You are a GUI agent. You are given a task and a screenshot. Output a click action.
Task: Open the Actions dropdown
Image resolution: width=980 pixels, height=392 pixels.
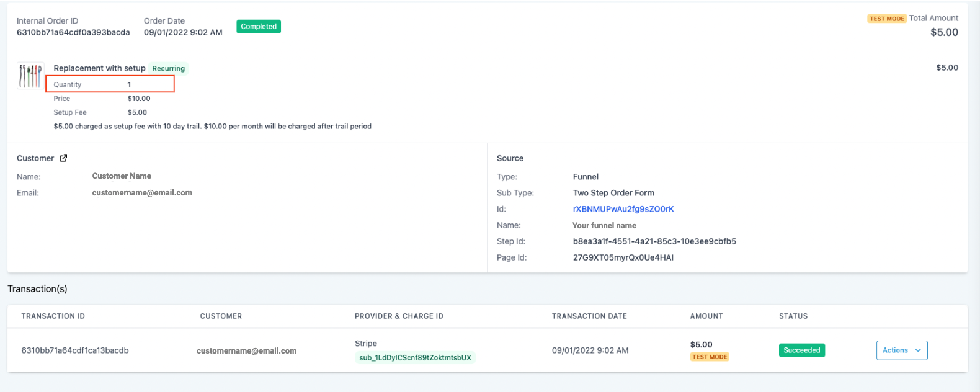pos(902,350)
